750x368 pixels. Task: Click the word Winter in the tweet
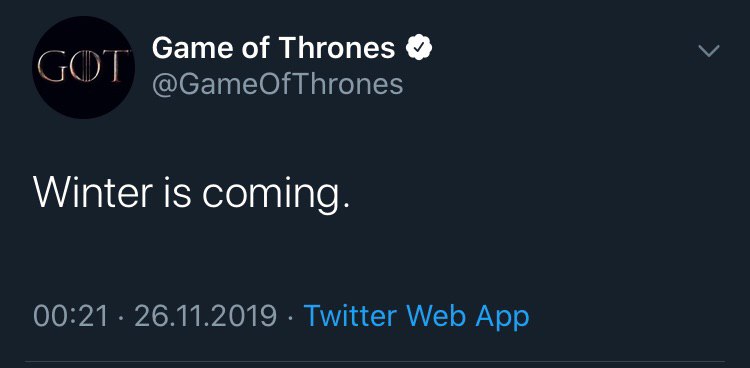[x=93, y=190]
